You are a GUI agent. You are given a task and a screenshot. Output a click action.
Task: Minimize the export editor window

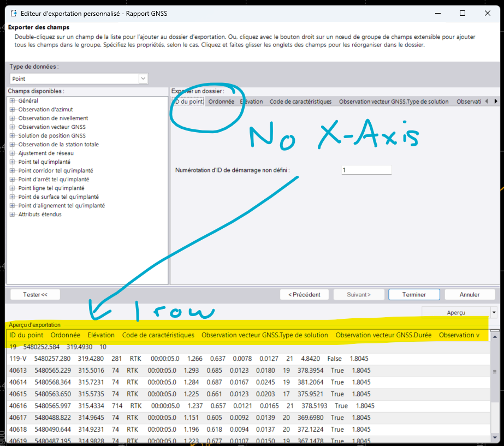[x=438, y=13]
